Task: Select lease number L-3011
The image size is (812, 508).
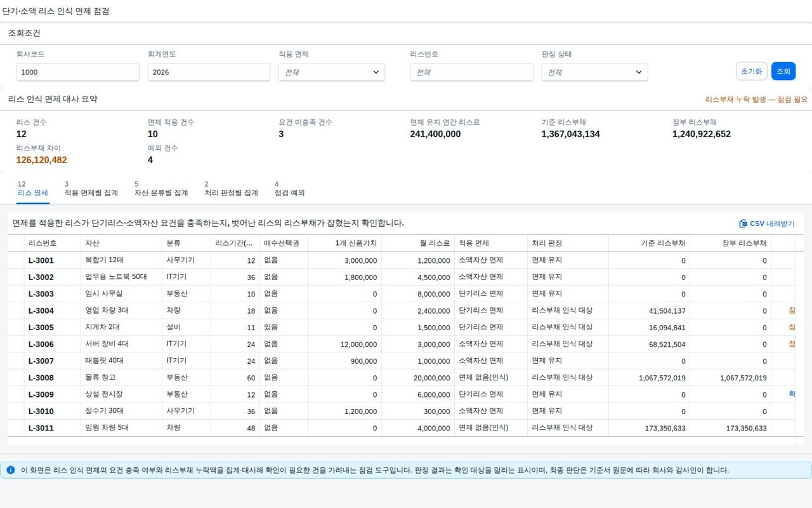Action: [x=41, y=428]
